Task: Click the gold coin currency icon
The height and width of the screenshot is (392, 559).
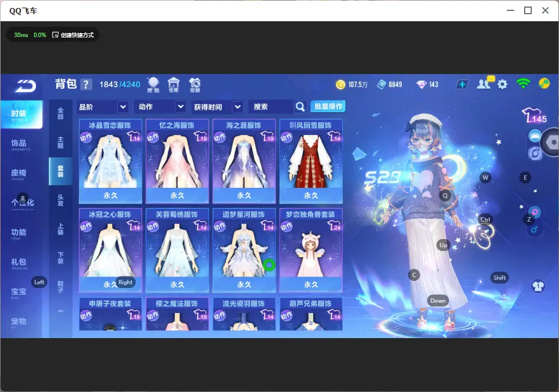Action: tap(341, 84)
